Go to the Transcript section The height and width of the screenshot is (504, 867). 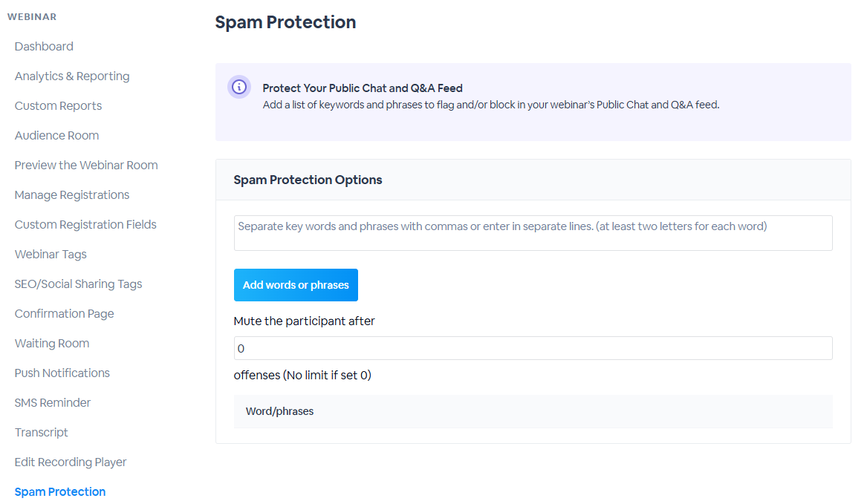[41, 433]
